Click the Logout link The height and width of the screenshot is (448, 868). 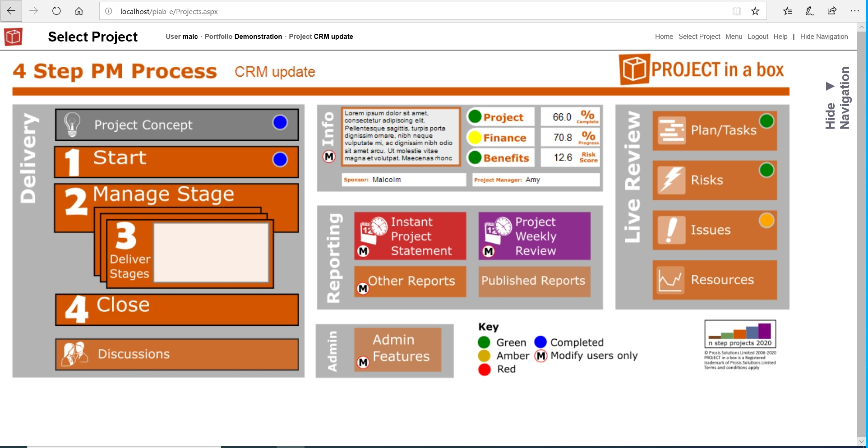[757, 37]
